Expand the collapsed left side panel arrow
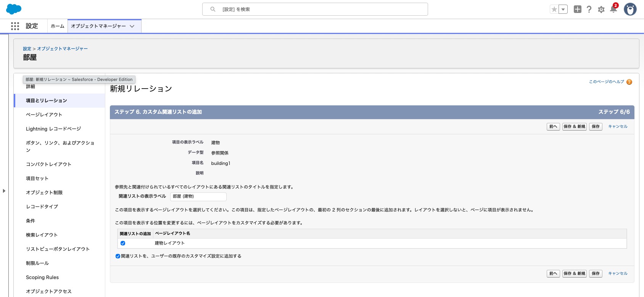The image size is (644, 297). point(4,190)
